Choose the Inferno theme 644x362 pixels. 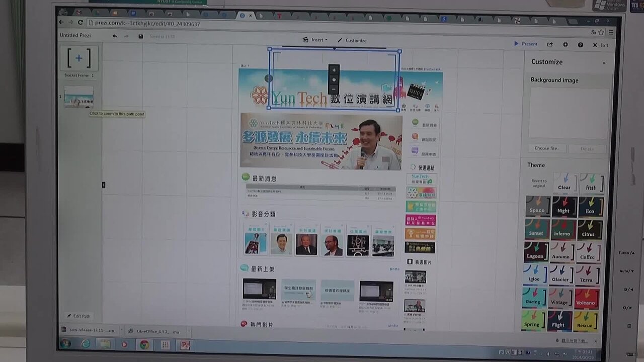pyautogui.click(x=562, y=229)
